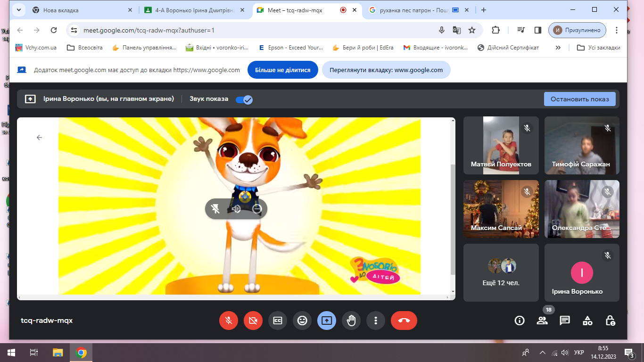
Task: Click the present screen button
Action: coord(327,321)
